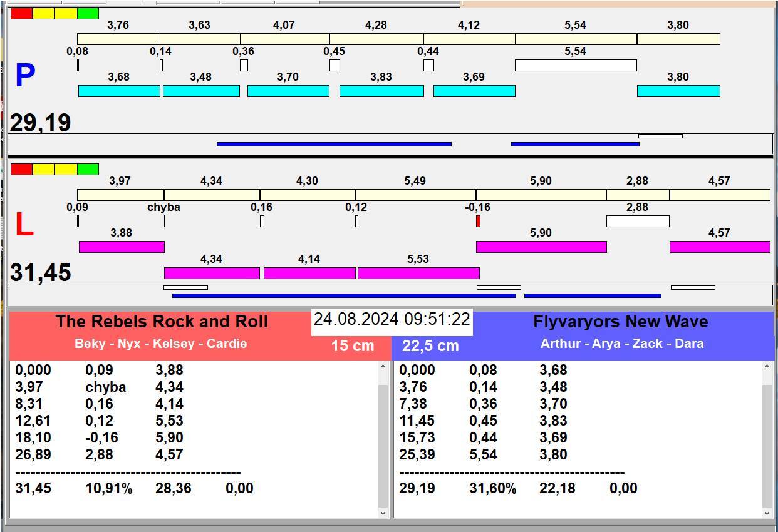This screenshot has width=778, height=532.
Task: Select the red L lane letter
Action: coord(23,225)
